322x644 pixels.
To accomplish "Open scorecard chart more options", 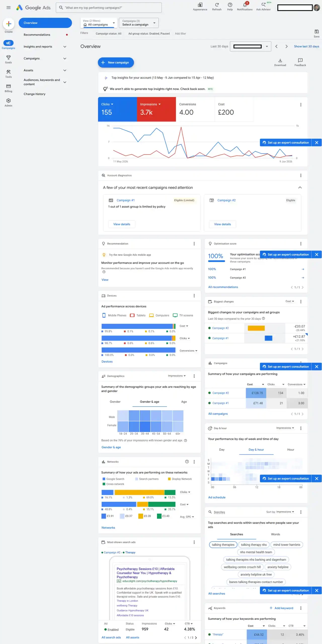I will (x=301, y=105).
